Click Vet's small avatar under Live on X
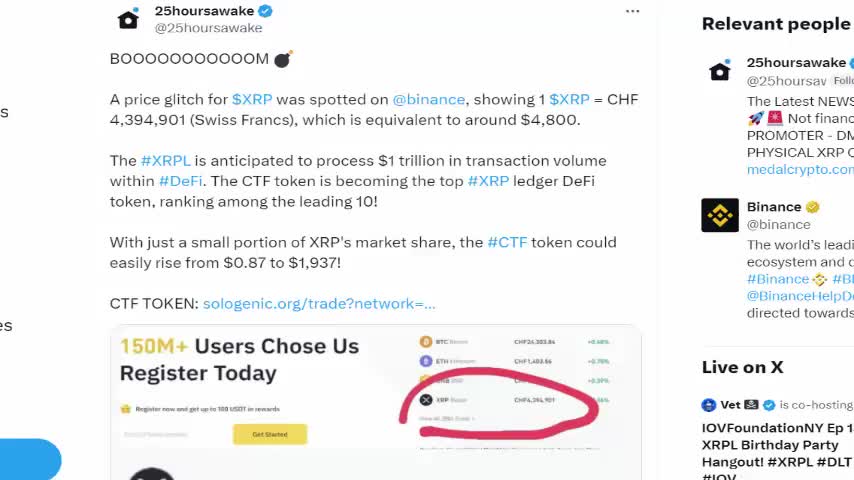The width and height of the screenshot is (854, 480). click(709, 405)
